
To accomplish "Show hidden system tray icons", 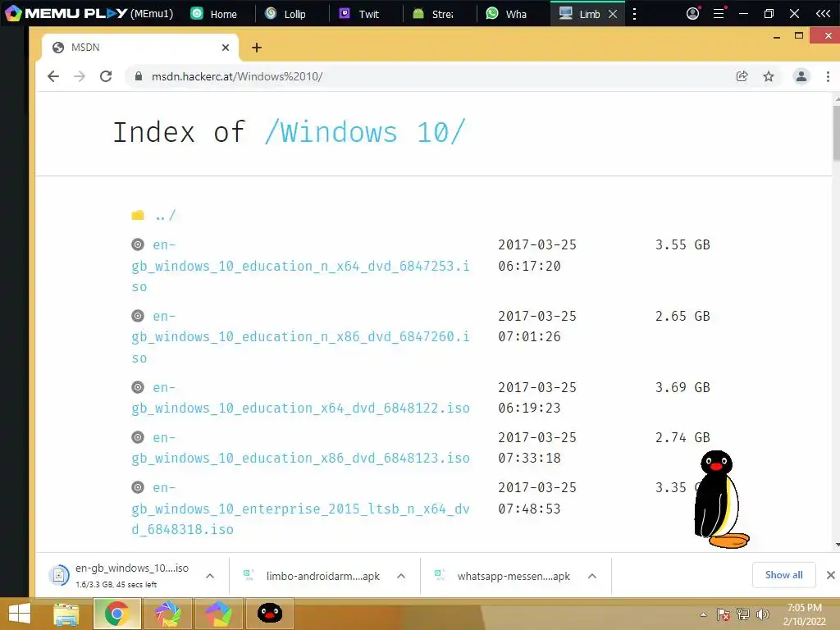I will (x=703, y=614).
